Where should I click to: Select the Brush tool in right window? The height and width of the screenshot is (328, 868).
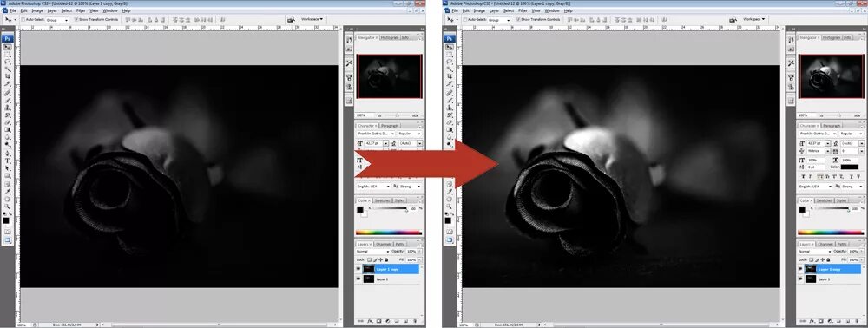[450, 100]
